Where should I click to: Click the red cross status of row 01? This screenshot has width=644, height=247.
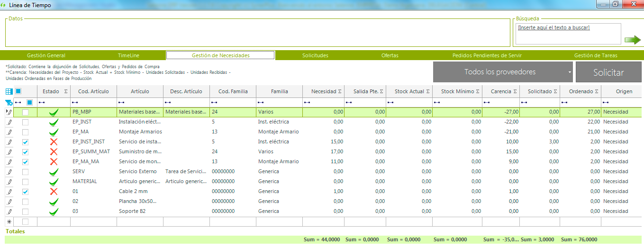pos(54,191)
